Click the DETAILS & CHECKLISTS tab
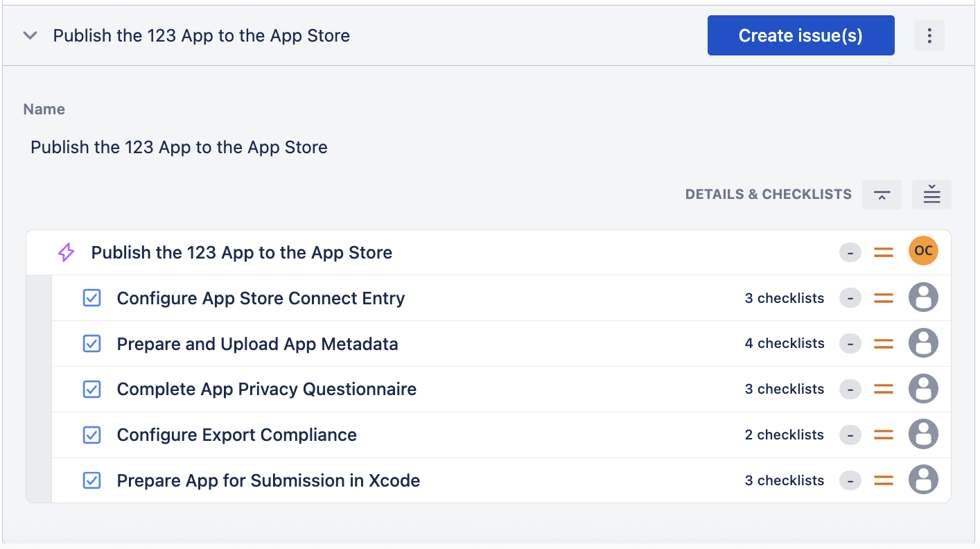The height and width of the screenshot is (549, 980). (x=768, y=194)
